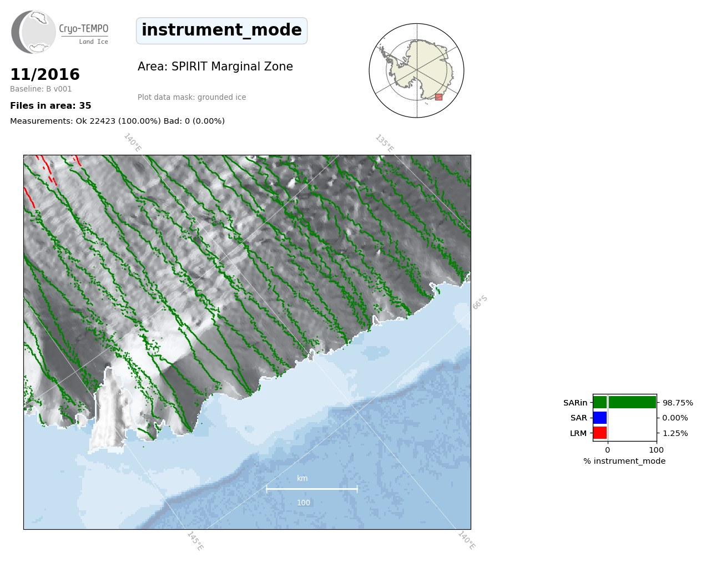Click the red area marker on inset map
Screen dimensions: 706x588
(x=438, y=97)
